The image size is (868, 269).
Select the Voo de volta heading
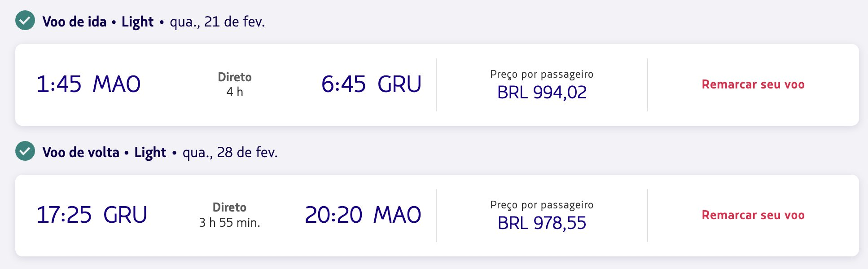[81, 152]
